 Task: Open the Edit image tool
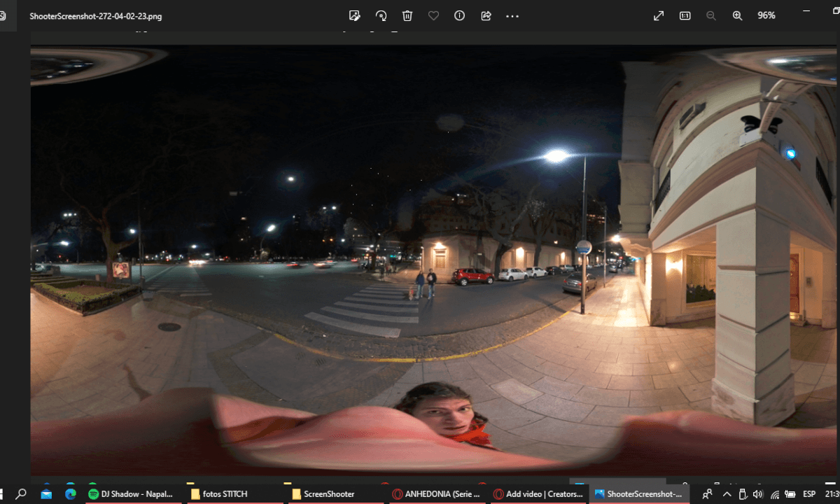tap(355, 15)
